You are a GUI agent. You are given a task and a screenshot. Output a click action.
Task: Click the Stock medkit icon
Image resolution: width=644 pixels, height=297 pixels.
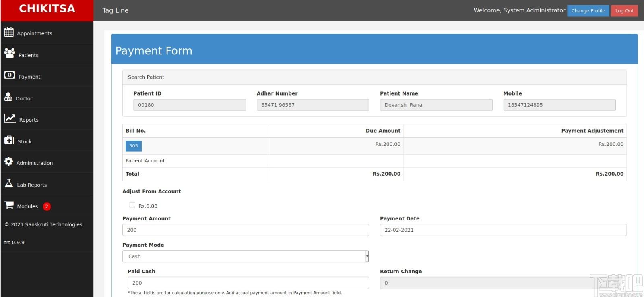pos(9,140)
